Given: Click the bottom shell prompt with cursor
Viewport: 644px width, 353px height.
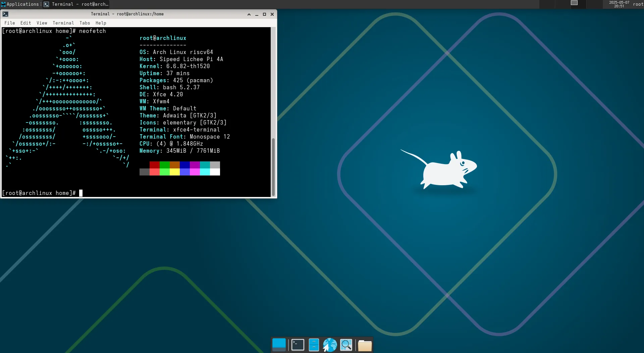Looking at the screenshot, I should point(42,193).
